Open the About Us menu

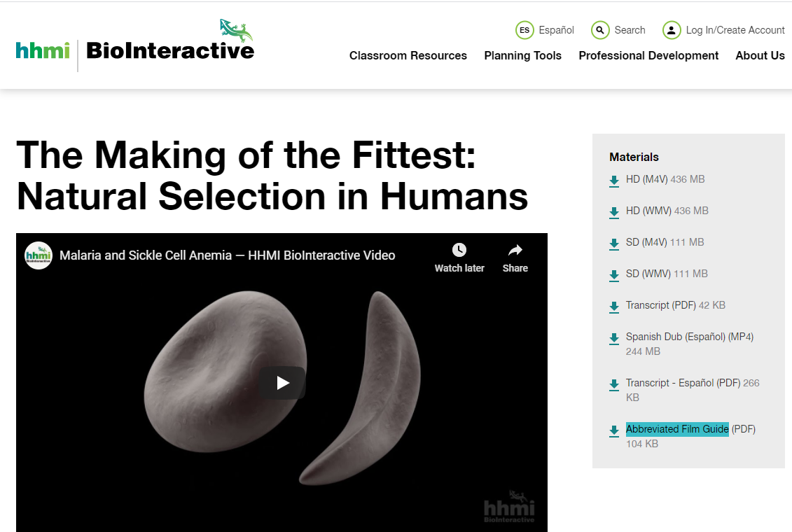tap(760, 55)
